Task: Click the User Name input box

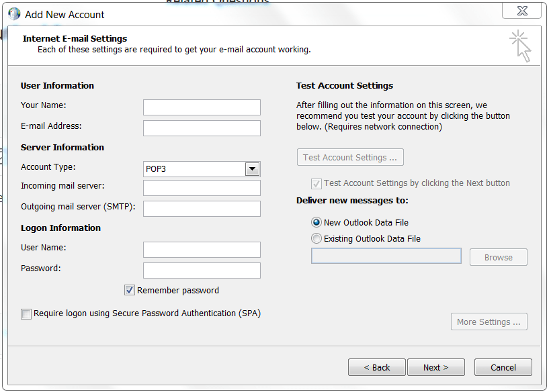Action: (202, 250)
